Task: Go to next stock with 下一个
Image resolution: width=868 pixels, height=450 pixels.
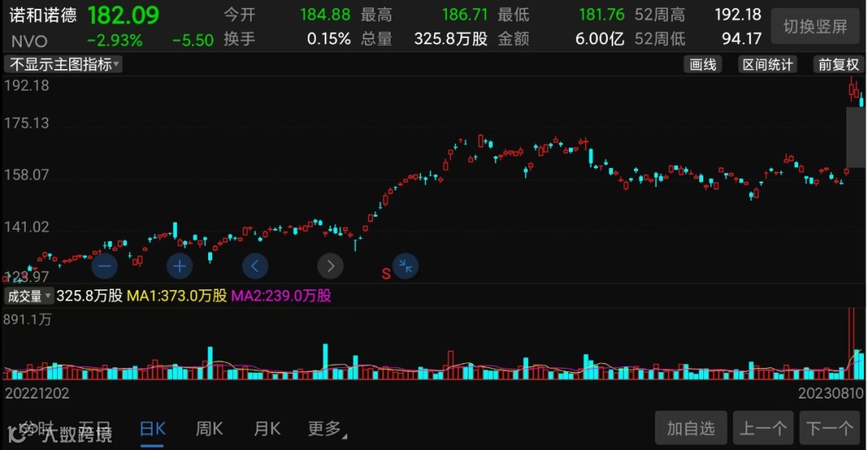Action: coord(829,428)
